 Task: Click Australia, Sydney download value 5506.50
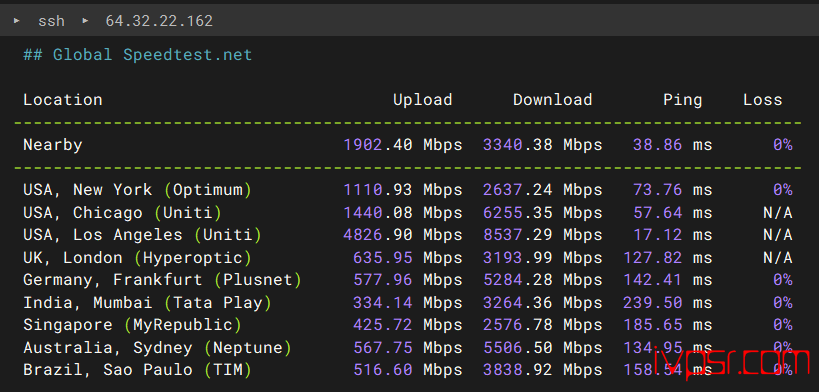click(x=518, y=348)
